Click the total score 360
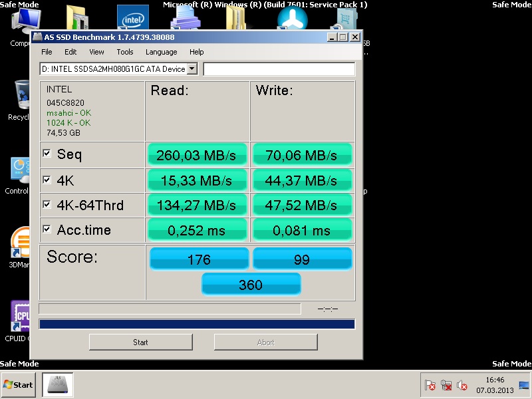 tap(251, 284)
